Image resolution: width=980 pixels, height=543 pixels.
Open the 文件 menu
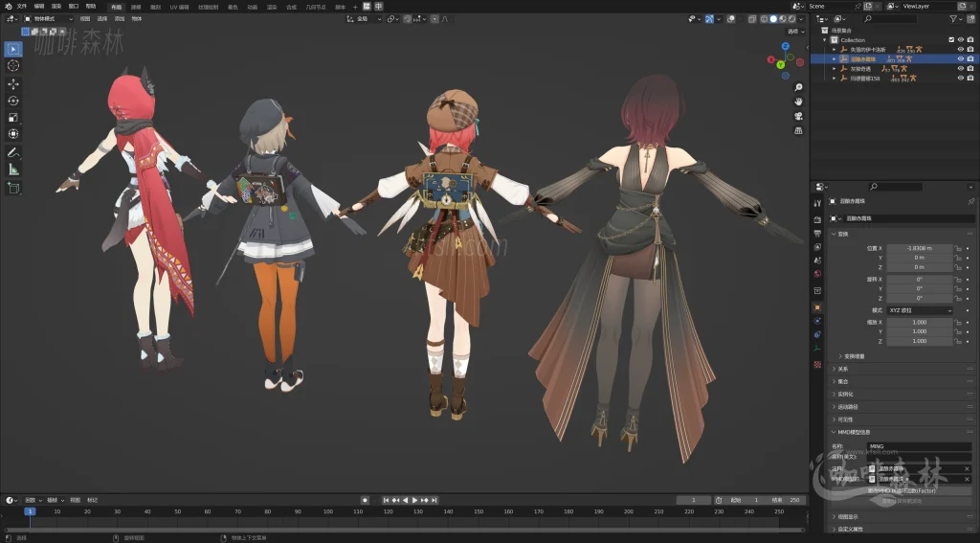[x=22, y=6]
